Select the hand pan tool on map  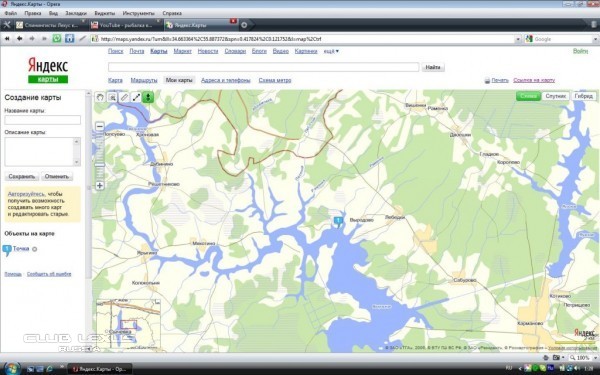pos(100,97)
